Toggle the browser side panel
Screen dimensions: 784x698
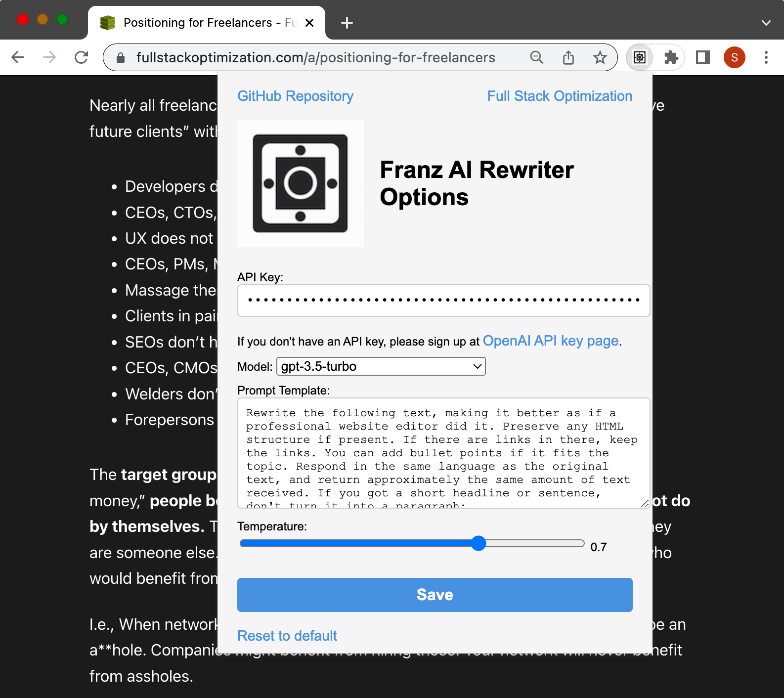coord(703,57)
